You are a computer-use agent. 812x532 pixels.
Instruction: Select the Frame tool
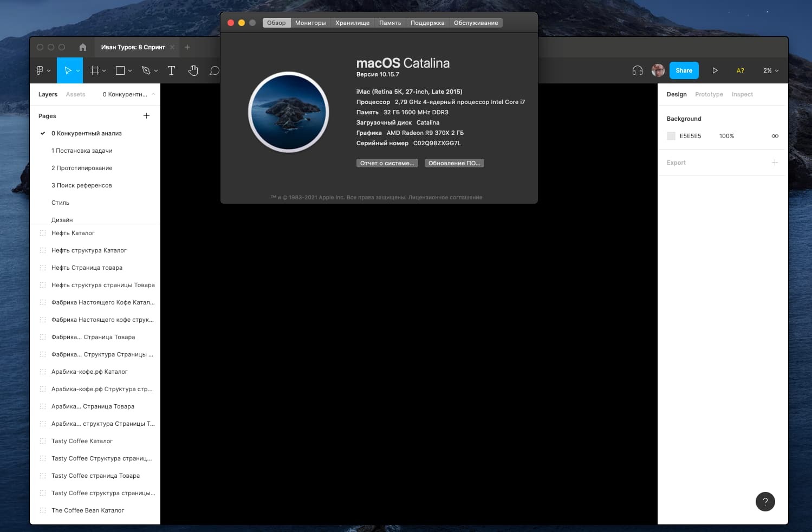(95, 70)
